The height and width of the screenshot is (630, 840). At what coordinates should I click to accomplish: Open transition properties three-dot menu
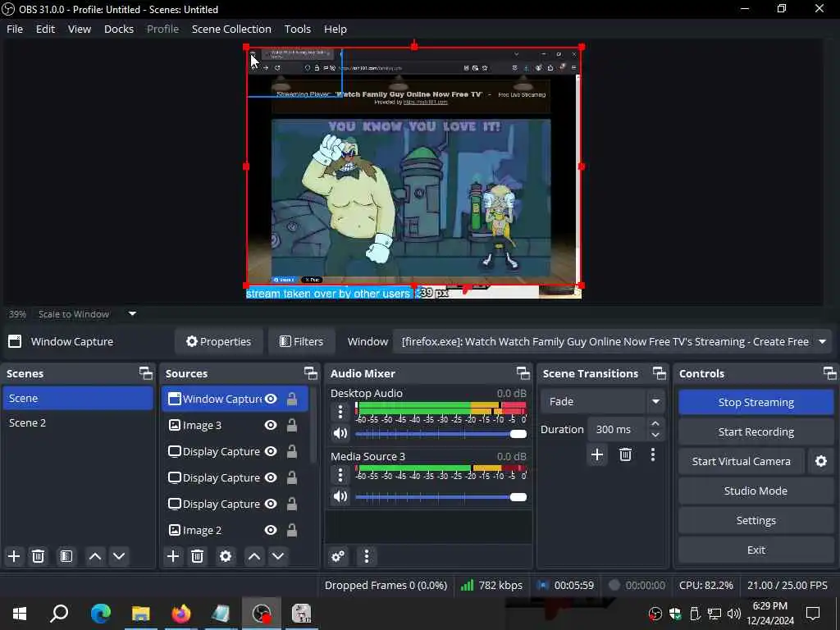(652, 454)
